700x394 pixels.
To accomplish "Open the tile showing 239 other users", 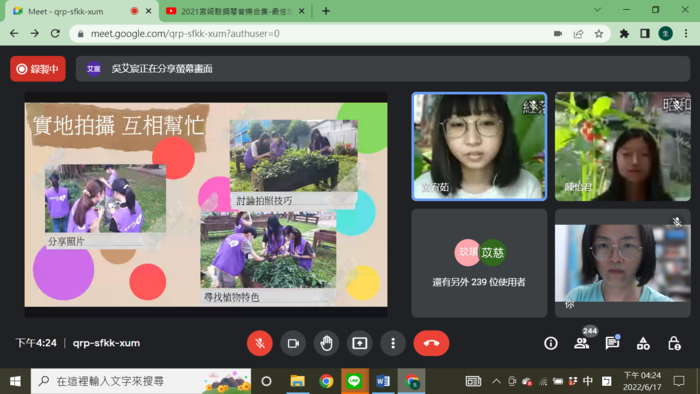I will (479, 263).
